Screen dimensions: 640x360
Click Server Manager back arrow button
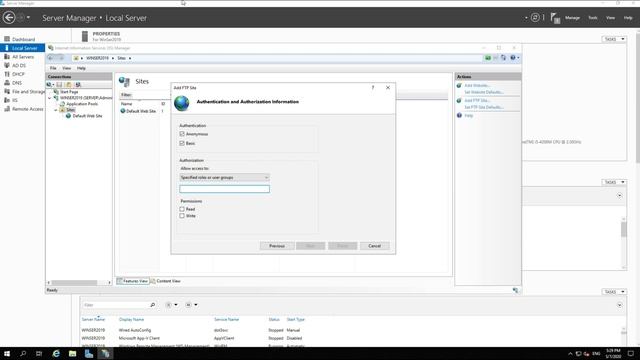click(x=9, y=18)
